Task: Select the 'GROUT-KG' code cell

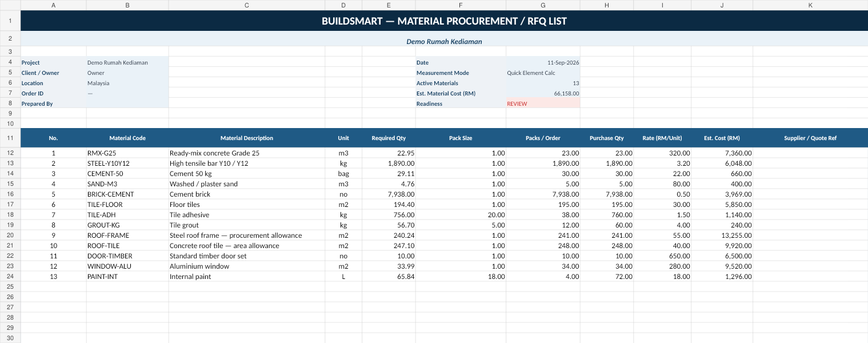Action: click(127, 225)
